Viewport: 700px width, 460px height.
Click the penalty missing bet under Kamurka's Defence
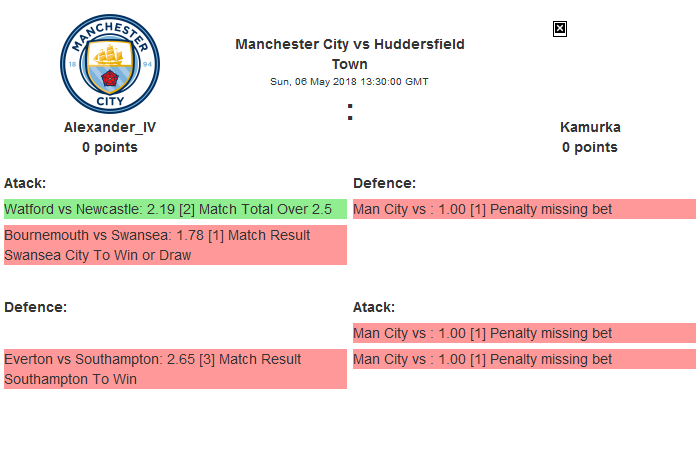coord(524,209)
